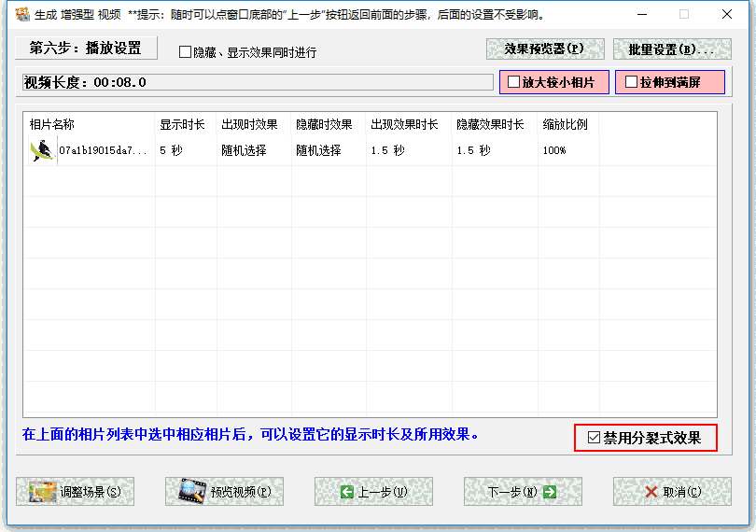Image resolution: width=756 pixels, height=532 pixels.
Task: Click the 100% zoom ratio cell
Action: [x=568, y=150]
